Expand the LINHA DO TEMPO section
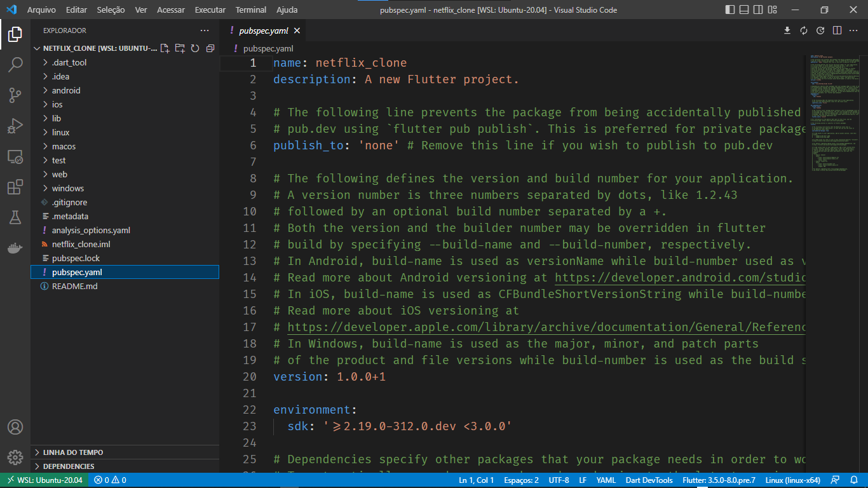Image resolution: width=868 pixels, height=488 pixels. (125, 452)
